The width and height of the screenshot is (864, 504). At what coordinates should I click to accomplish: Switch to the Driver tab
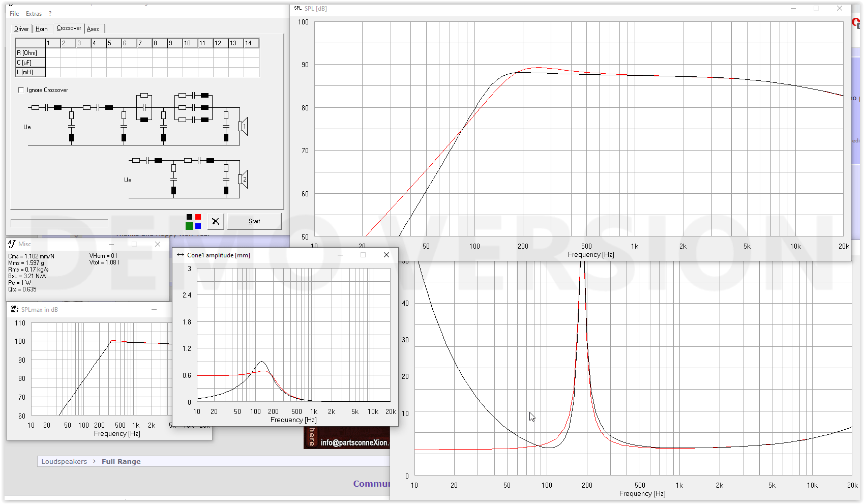click(21, 29)
